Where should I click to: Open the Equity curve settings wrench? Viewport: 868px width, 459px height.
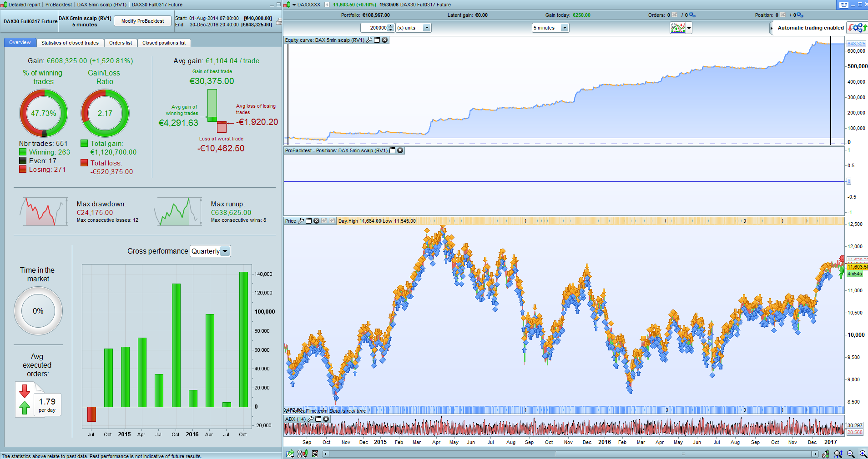tap(369, 40)
